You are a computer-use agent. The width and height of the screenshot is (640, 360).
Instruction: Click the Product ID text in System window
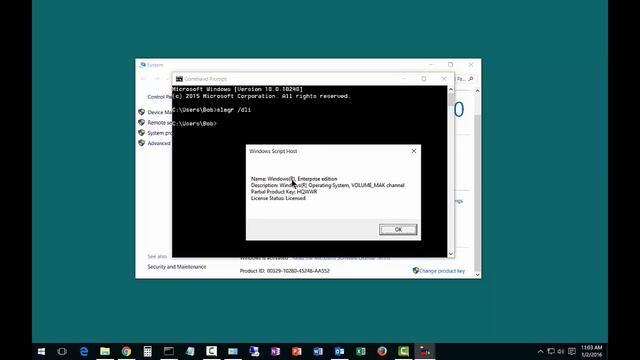click(284, 271)
